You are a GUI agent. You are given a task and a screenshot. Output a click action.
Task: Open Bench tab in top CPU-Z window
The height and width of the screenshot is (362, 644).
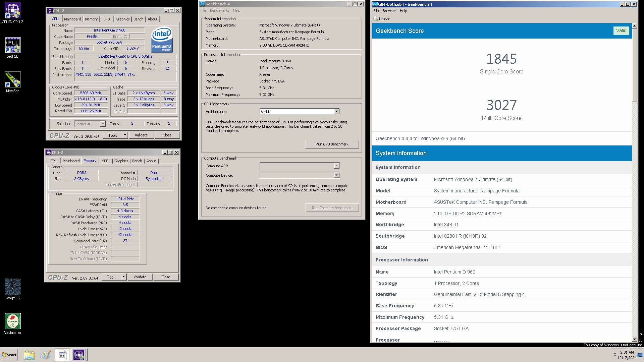(138, 19)
